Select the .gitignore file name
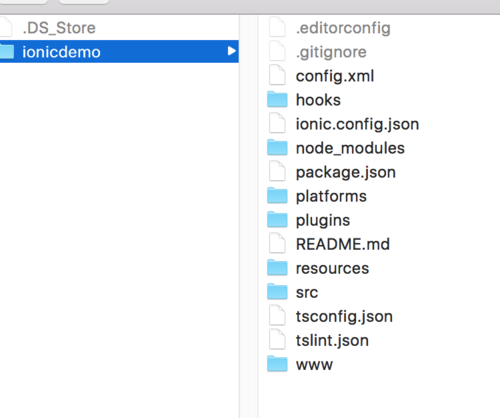Viewport: 500px width, 418px height. (x=331, y=52)
